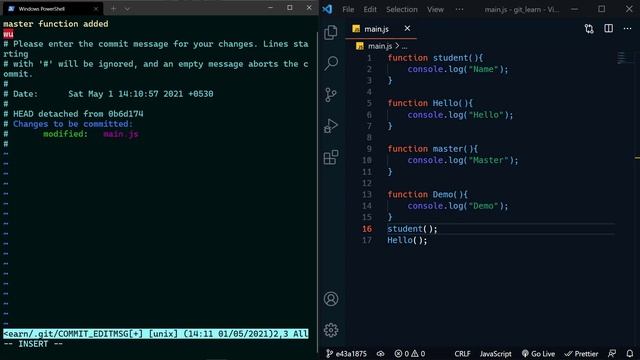
Task: Click the main.js breadcrumb item
Action: pos(375,46)
